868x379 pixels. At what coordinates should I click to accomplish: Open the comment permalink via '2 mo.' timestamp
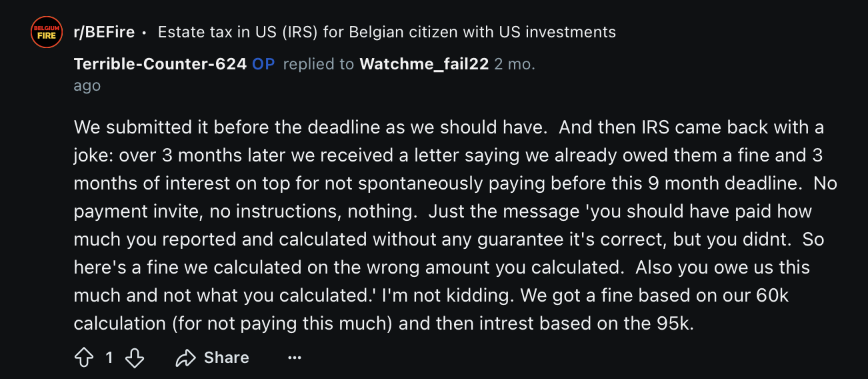515,64
